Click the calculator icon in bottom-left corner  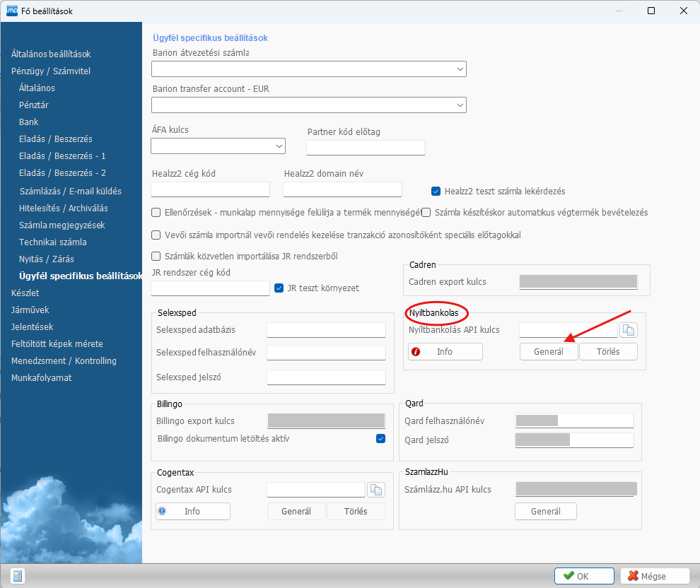click(x=18, y=575)
